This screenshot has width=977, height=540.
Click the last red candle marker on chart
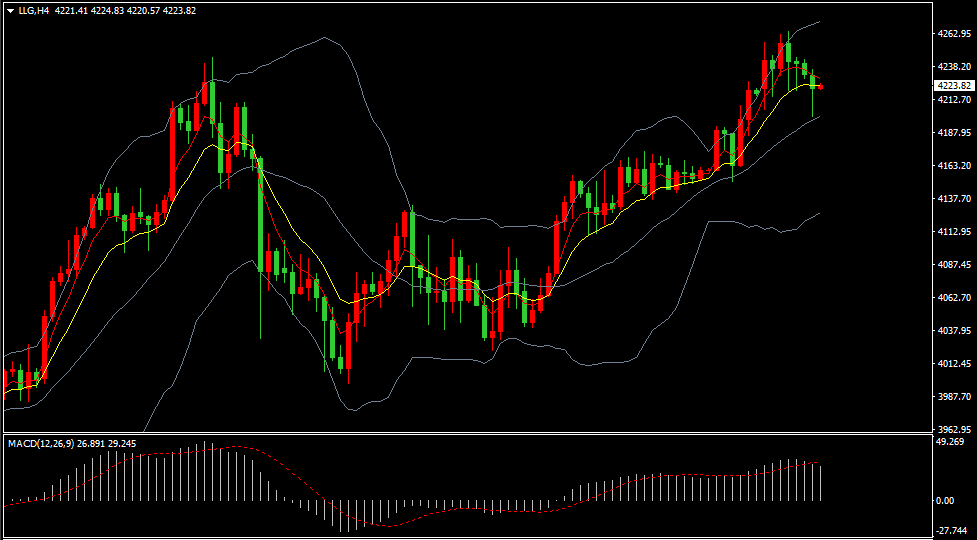[820, 87]
